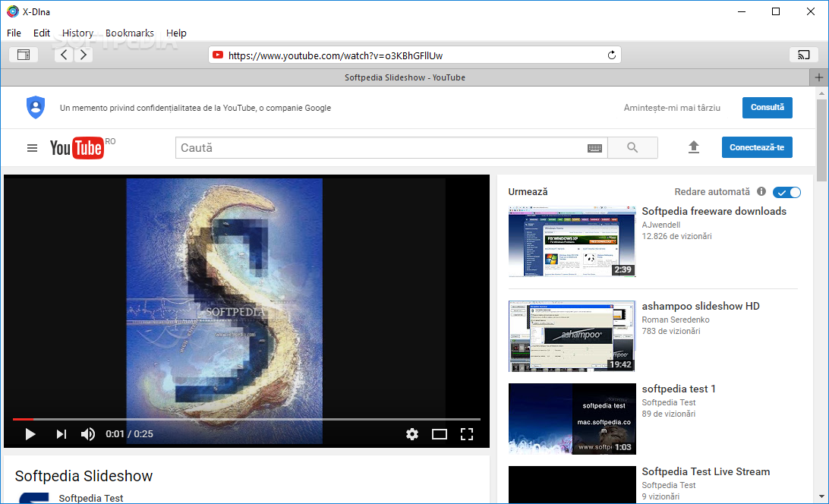The width and height of the screenshot is (829, 504).
Task: Open the History menu
Action: pos(77,33)
